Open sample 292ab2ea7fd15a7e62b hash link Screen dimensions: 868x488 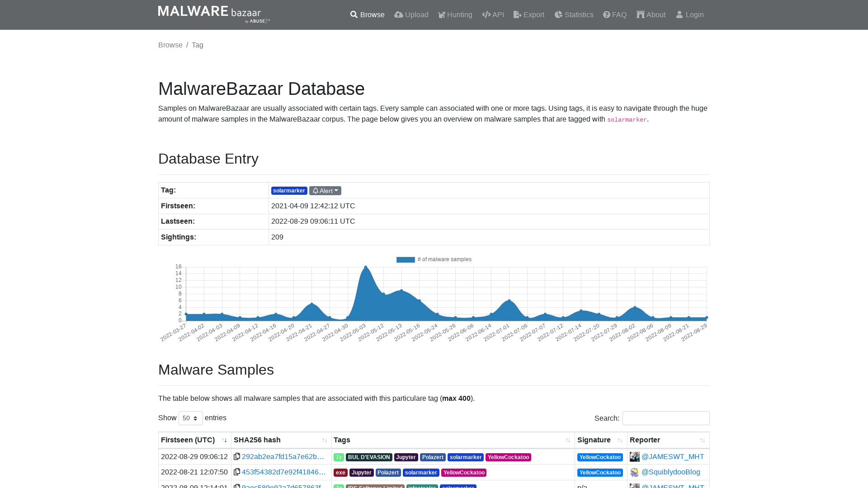(x=283, y=456)
